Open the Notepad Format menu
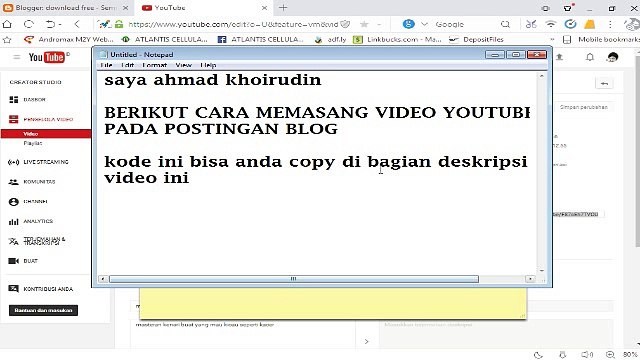 coord(154,65)
